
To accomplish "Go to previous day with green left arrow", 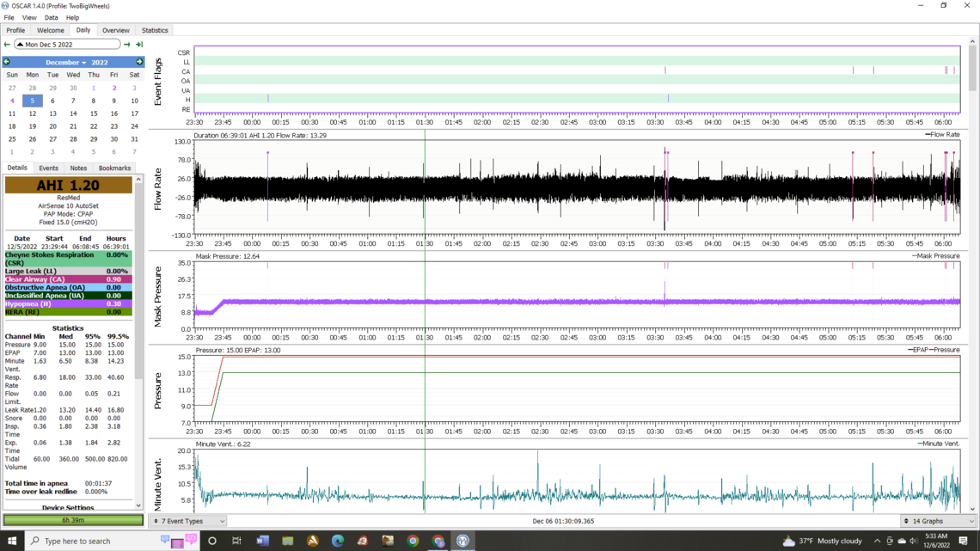I will [7, 45].
